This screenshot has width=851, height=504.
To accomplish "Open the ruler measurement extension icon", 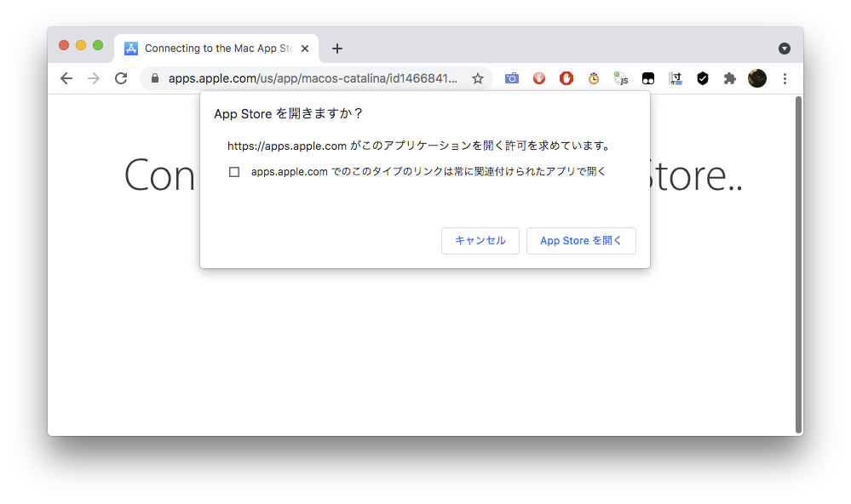I will pyautogui.click(x=676, y=78).
